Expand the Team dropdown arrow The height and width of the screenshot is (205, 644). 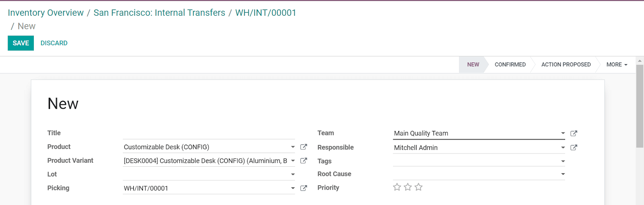[563, 133]
